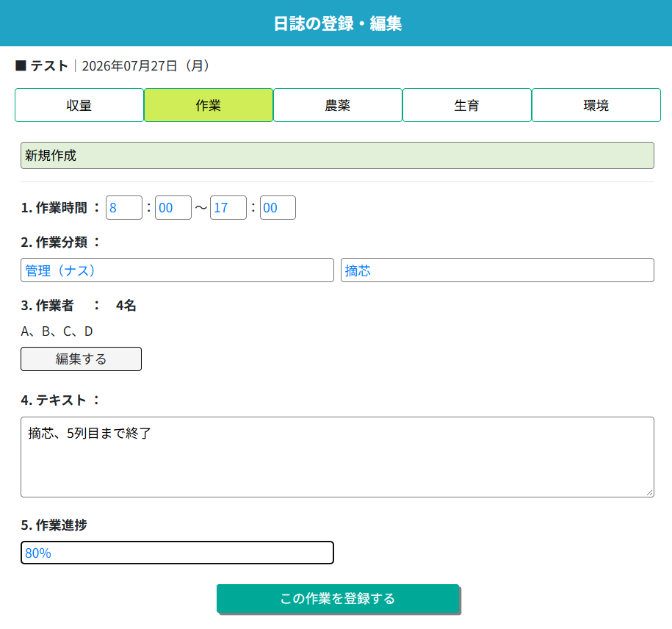The width and height of the screenshot is (672, 629).
Task: Click the 日誌の登録・編集 header title
Action: click(x=338, y=24)
